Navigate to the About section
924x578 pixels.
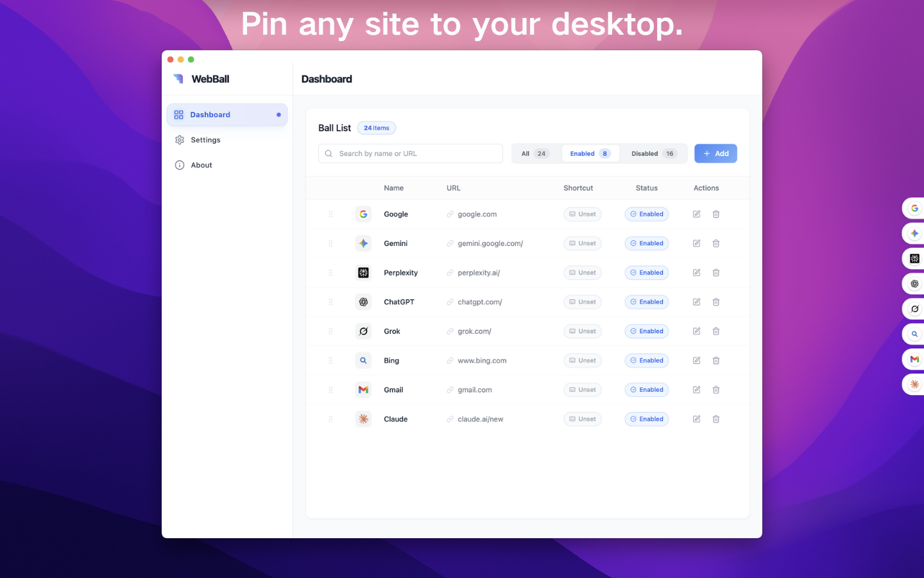[x=201, y=165]
